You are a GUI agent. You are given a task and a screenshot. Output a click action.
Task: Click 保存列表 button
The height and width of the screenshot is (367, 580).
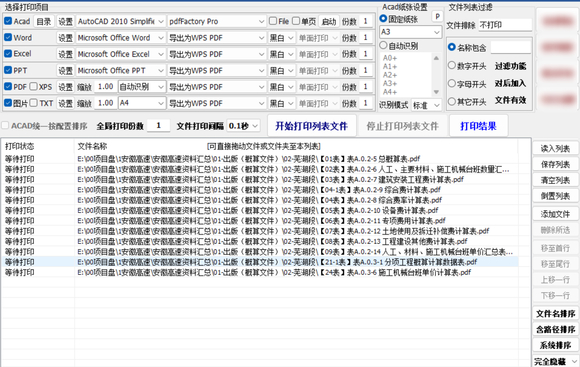tap(555, 164)
